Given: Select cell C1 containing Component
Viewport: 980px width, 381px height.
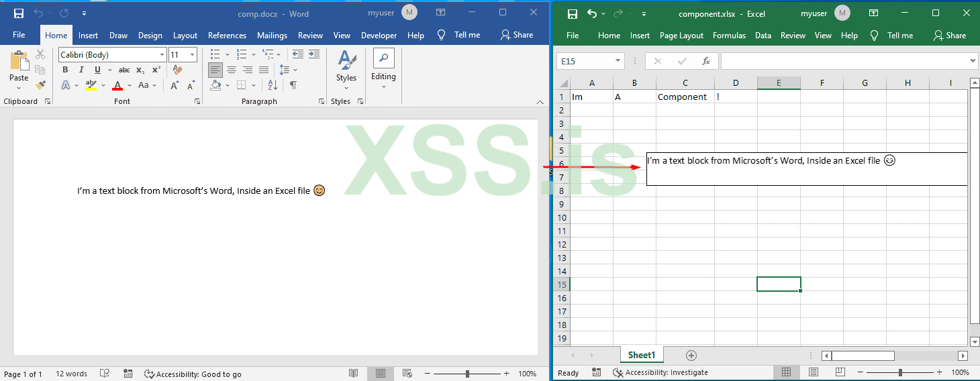Looking at the screenshot, I should (x=685, y=97).
